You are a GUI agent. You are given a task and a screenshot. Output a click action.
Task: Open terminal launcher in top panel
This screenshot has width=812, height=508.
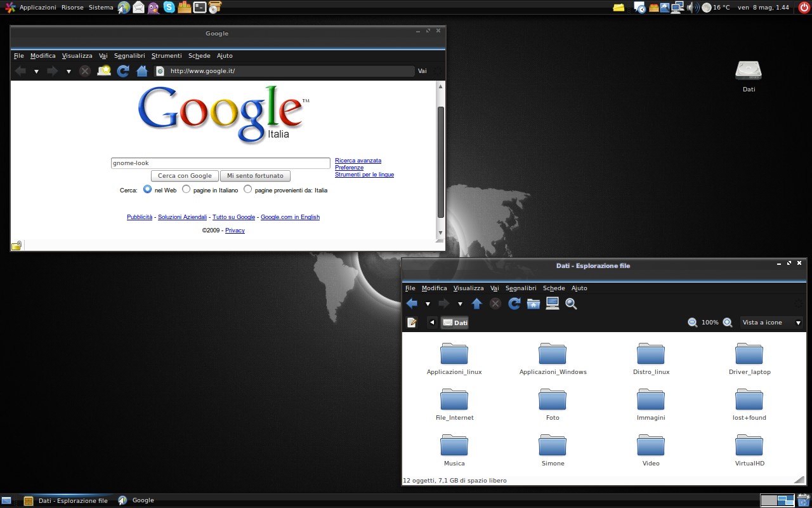pyautogui.click(x=200, y=8)
